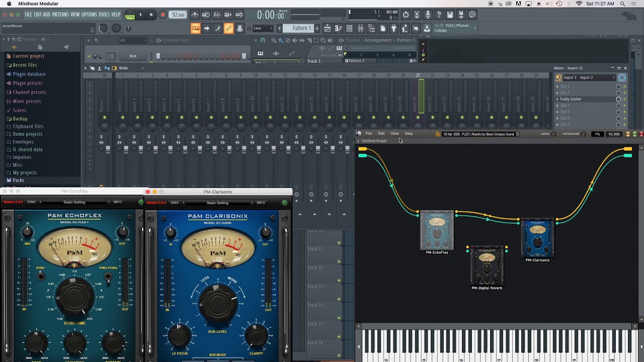Click the CLARITY knob on Clarisonix
Viewport: 644px width, 362px height.
coord(256,336)
